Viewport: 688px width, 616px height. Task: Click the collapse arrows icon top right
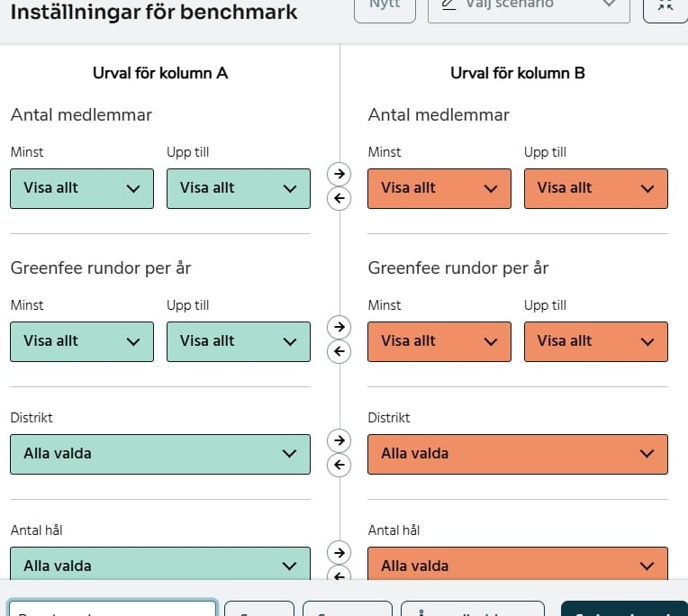coord(665,5)
